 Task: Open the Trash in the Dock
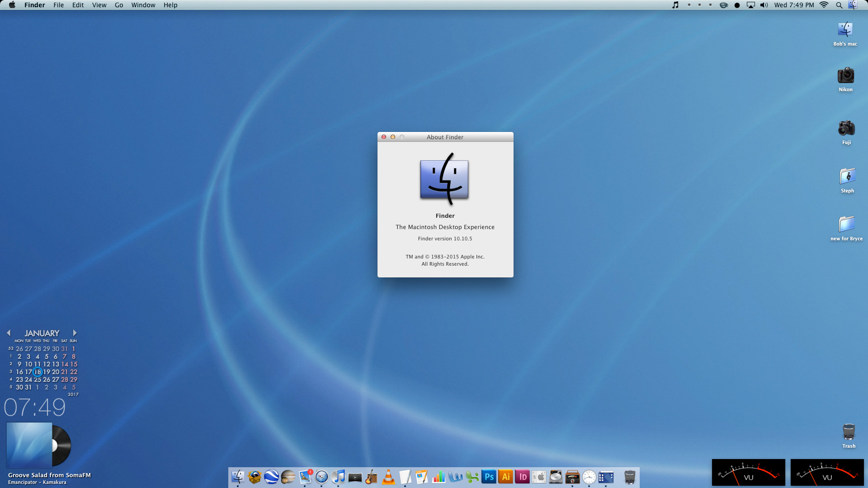(x=630, y=477)
